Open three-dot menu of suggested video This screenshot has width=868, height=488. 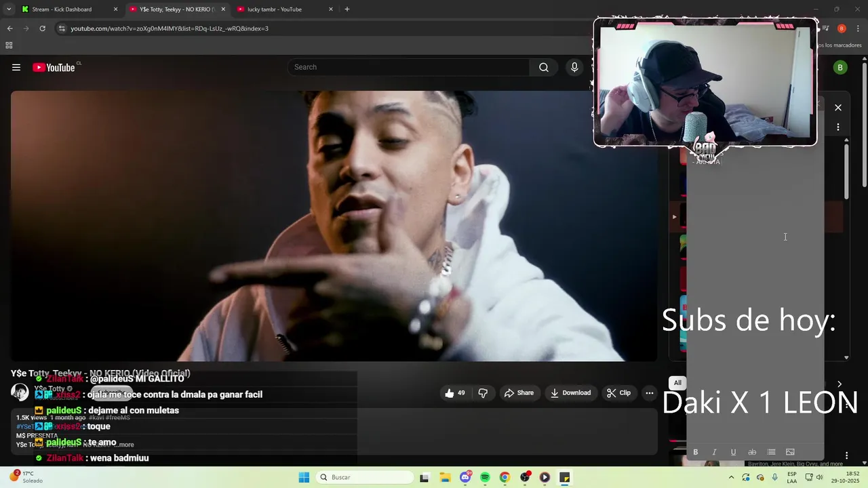(x=846, y=455)
